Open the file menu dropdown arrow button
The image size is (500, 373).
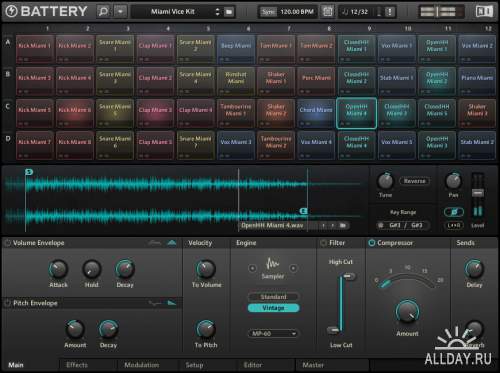(x=120, y=11)
